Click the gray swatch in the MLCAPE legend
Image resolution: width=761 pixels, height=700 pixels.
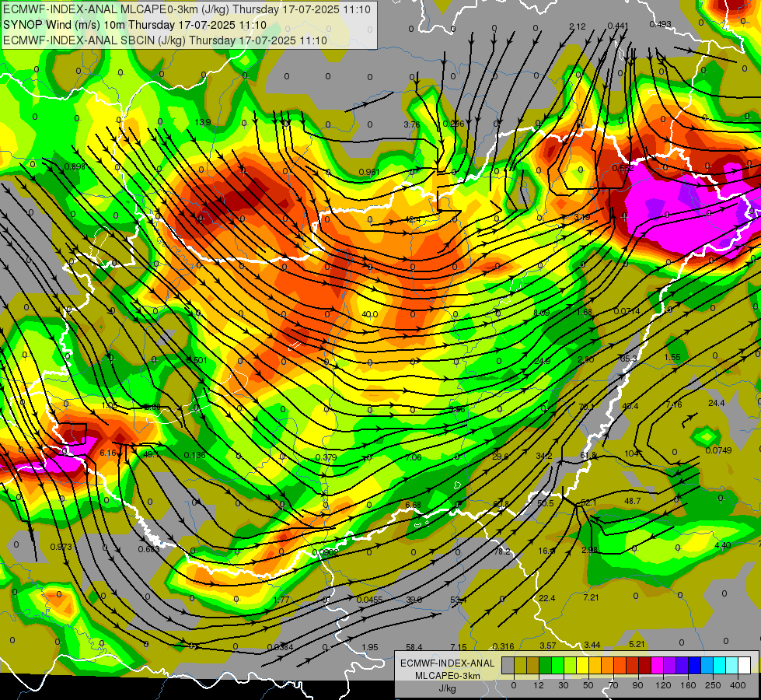point(508,666)
